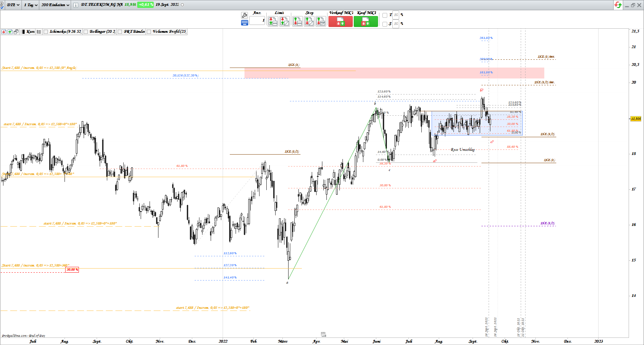Image resolution: width=644 pixels, height=345 pixels.
Task: Click the S percent value field
Action: (x=396, y=24)
